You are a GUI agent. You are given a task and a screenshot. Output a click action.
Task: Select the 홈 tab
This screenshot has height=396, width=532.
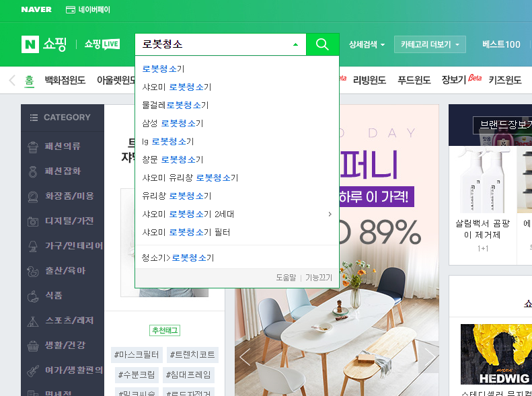(x=29, y=81)
